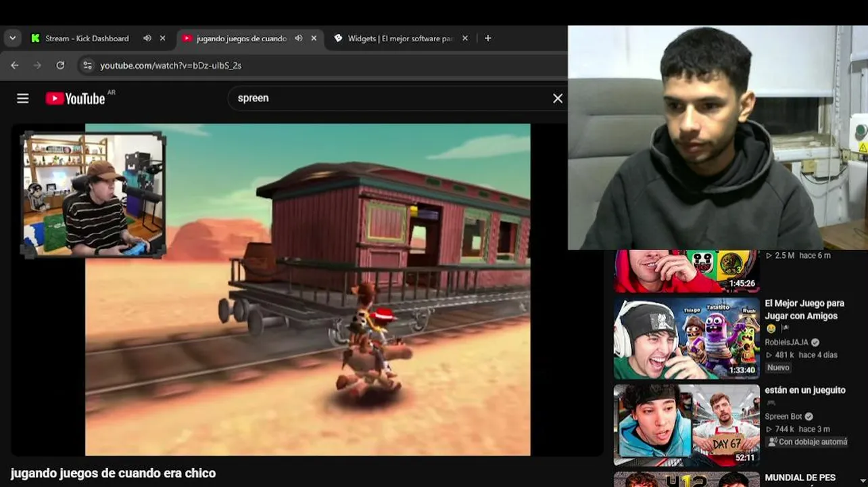The image size is (868, 487).
Task: Close the 'jugando juegos de cuando' tab
Action: click(314, 39)
